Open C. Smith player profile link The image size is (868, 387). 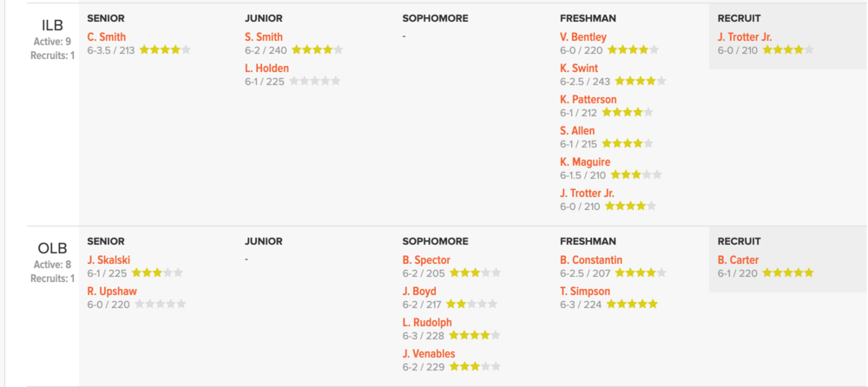point(106,37)
